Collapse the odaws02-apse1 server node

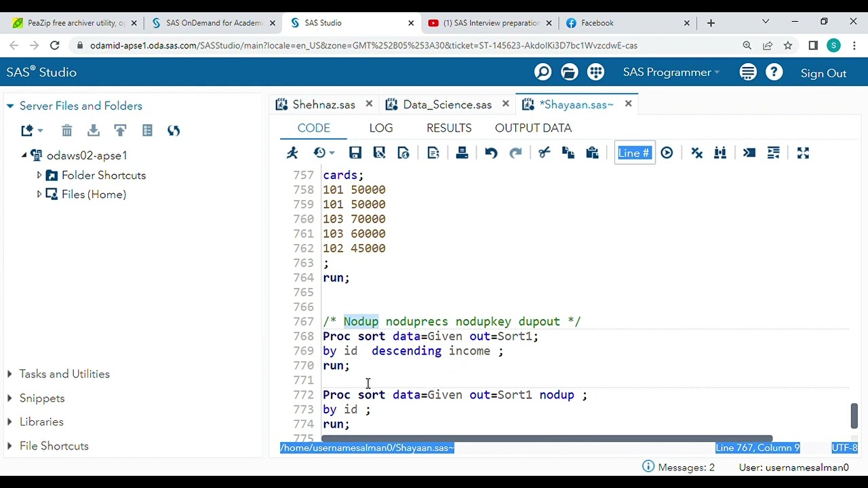24,155
